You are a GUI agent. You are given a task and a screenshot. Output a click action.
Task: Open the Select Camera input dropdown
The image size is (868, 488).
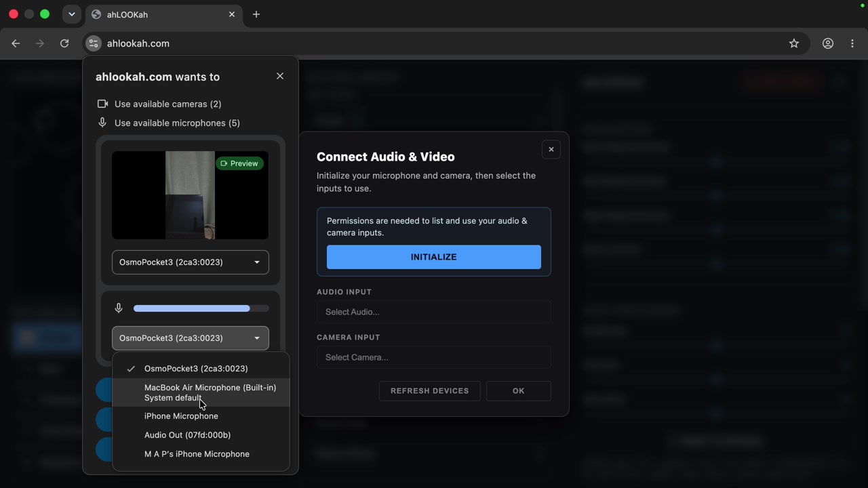coord(434,357)
